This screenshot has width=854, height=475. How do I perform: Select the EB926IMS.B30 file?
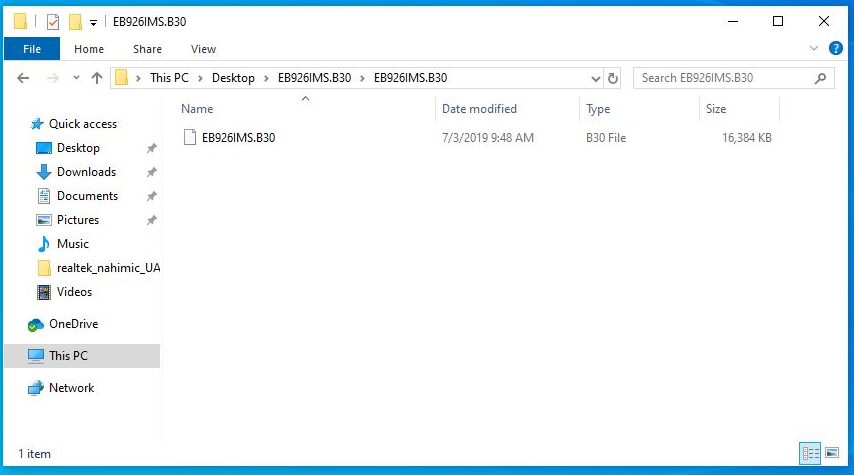238,138
